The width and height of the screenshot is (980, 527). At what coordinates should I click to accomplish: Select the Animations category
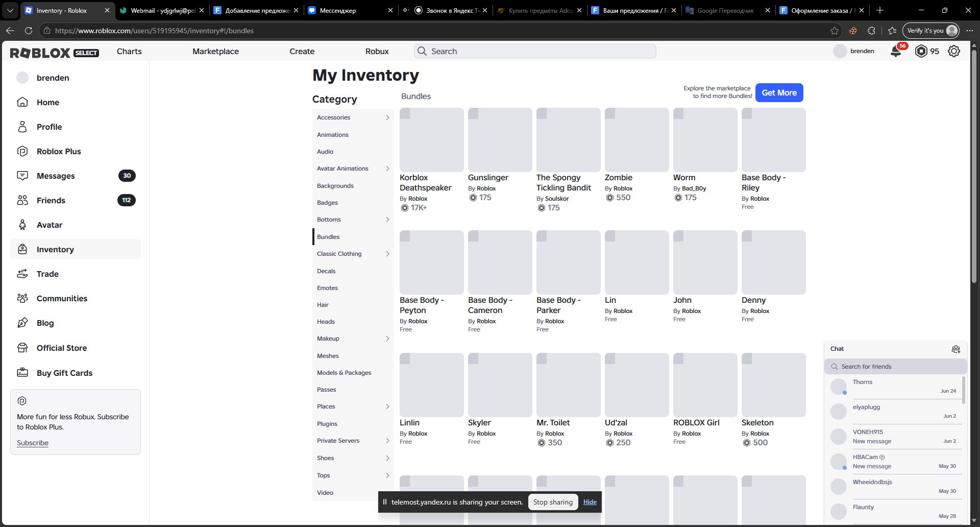333,135
